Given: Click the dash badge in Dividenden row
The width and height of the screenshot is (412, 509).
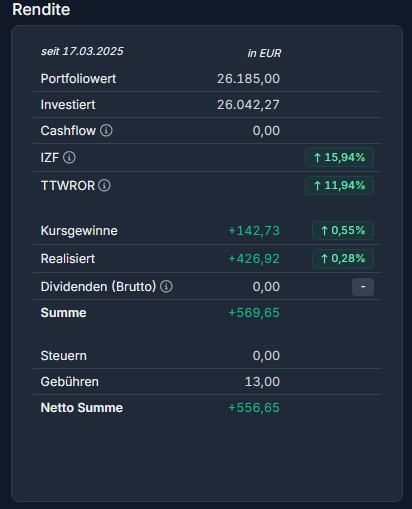Looking at the screenshot, I should (x=363, y=287).
